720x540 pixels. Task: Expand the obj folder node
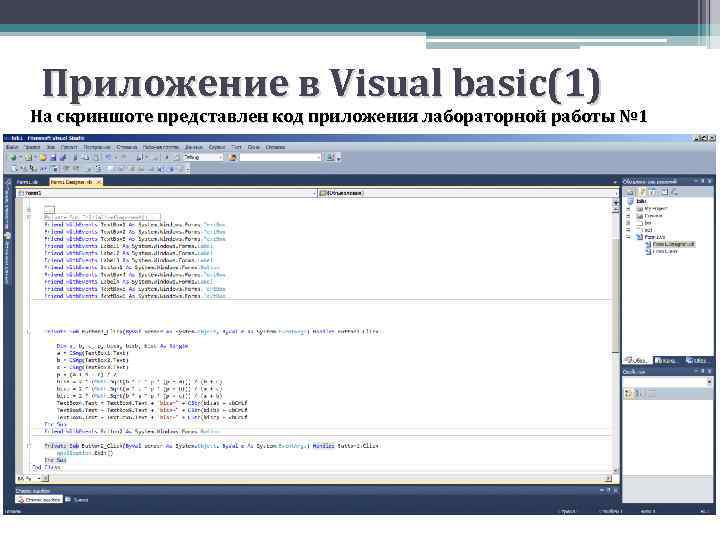pyautogui.click(x=628, y=230)
